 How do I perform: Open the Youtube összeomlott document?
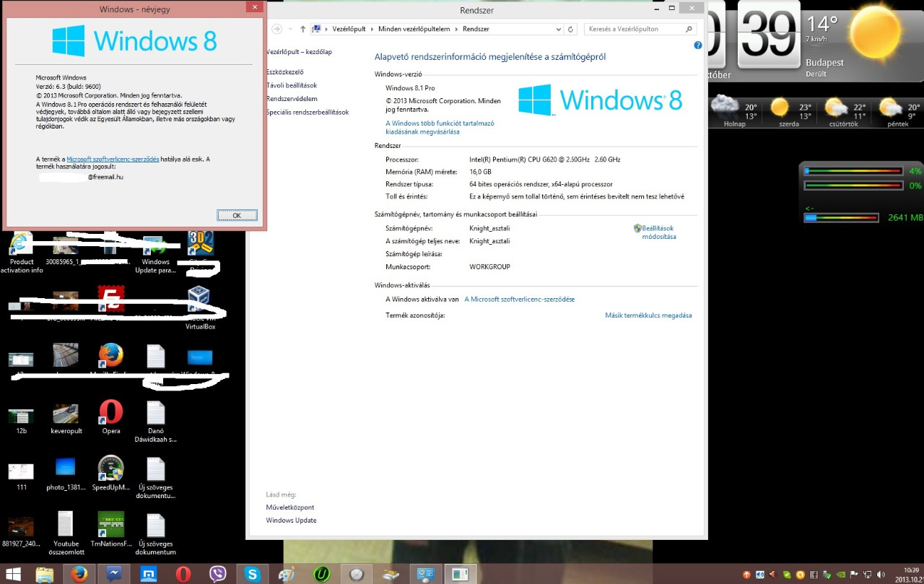pos(66,534)
